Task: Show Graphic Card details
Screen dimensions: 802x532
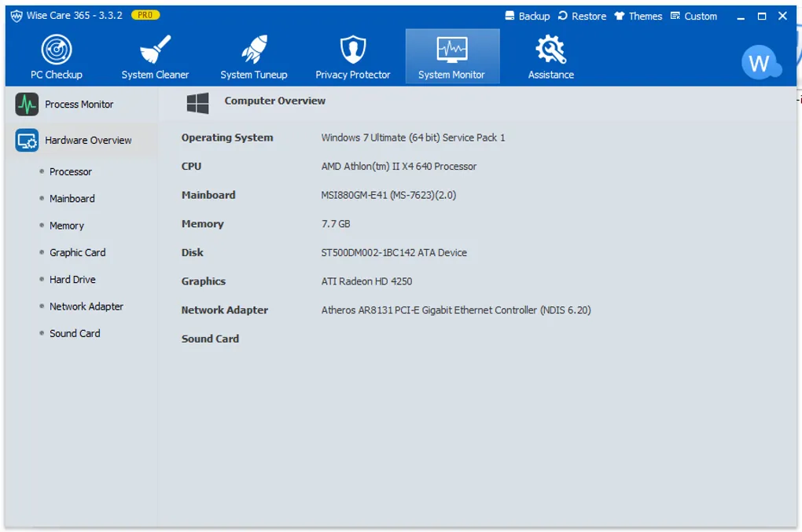Action: (77, 253)
